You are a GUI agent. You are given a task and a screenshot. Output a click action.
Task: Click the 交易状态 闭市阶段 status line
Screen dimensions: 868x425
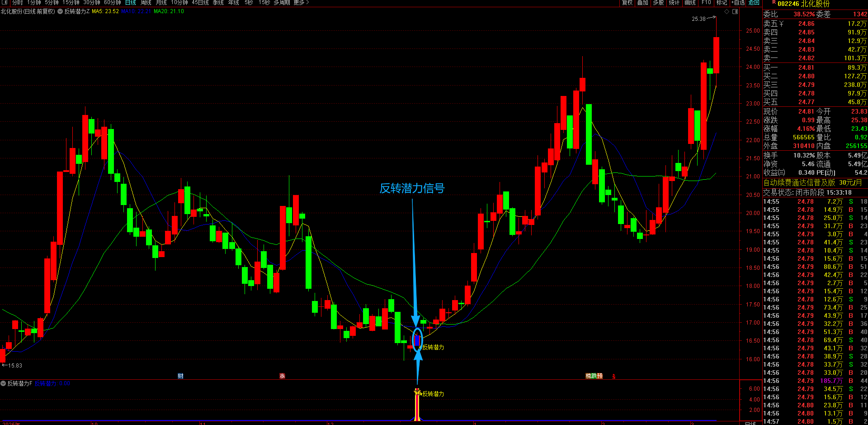[x=807, y=192]
